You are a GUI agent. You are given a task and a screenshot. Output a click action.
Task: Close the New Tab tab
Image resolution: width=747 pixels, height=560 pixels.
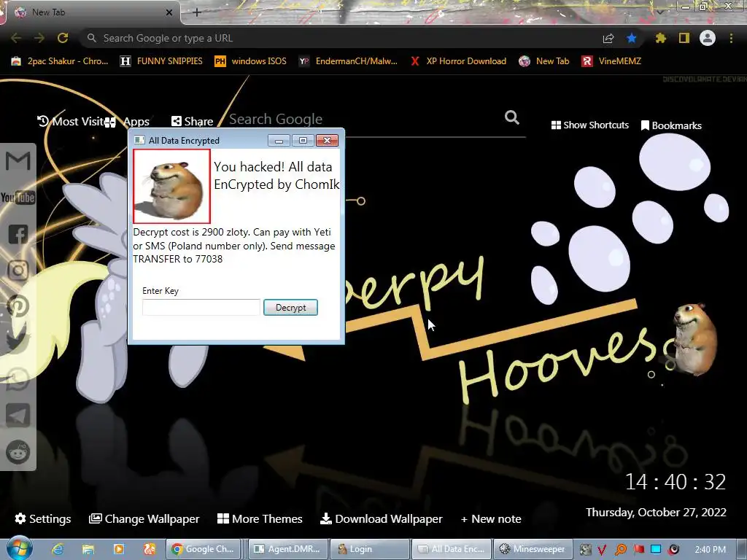pyautogui.click(x=169, y=12)
